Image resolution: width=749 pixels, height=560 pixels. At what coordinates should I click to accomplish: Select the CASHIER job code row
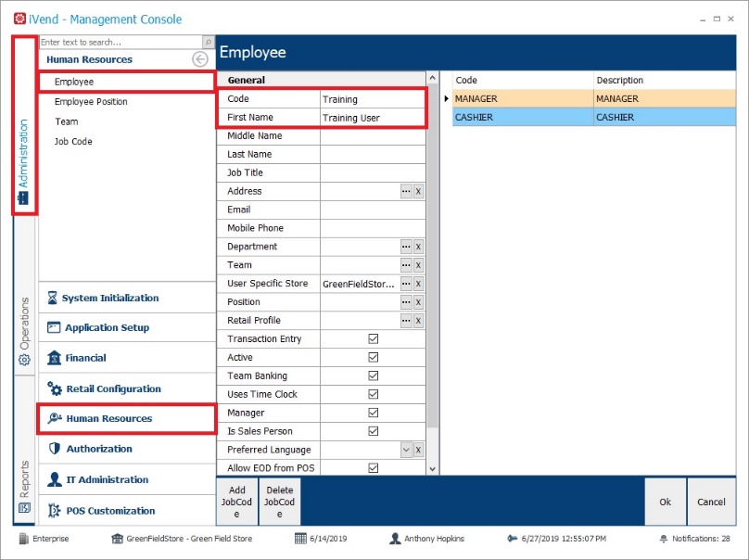click(594, 117)
